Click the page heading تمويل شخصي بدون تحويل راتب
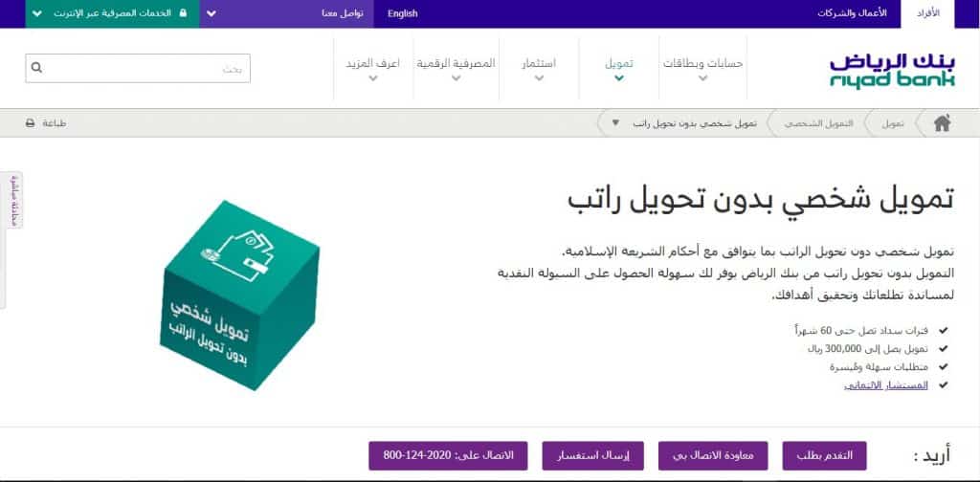Image resolution: width=980 pixels, height=482 pixels. (761, 199)
